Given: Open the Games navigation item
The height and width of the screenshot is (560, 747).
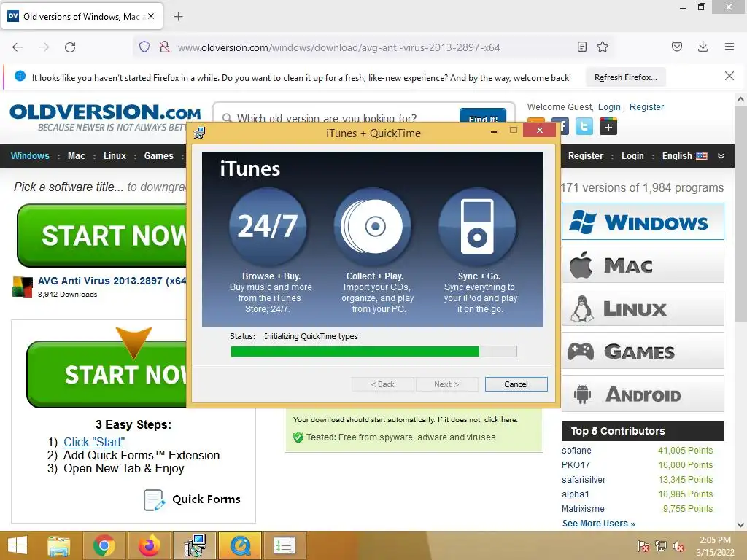Looking at the screenshot, I should point(158,156).
